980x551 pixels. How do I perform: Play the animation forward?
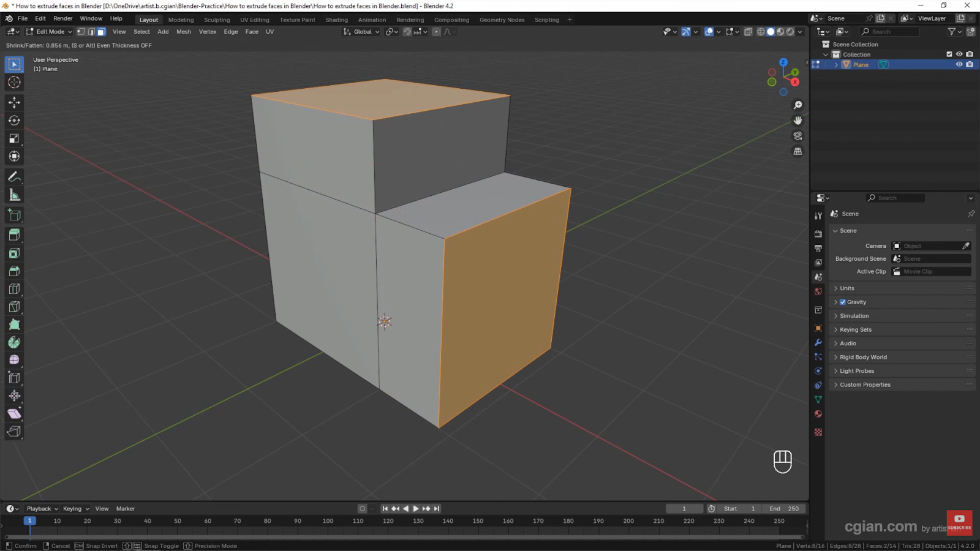pos(416,509)
